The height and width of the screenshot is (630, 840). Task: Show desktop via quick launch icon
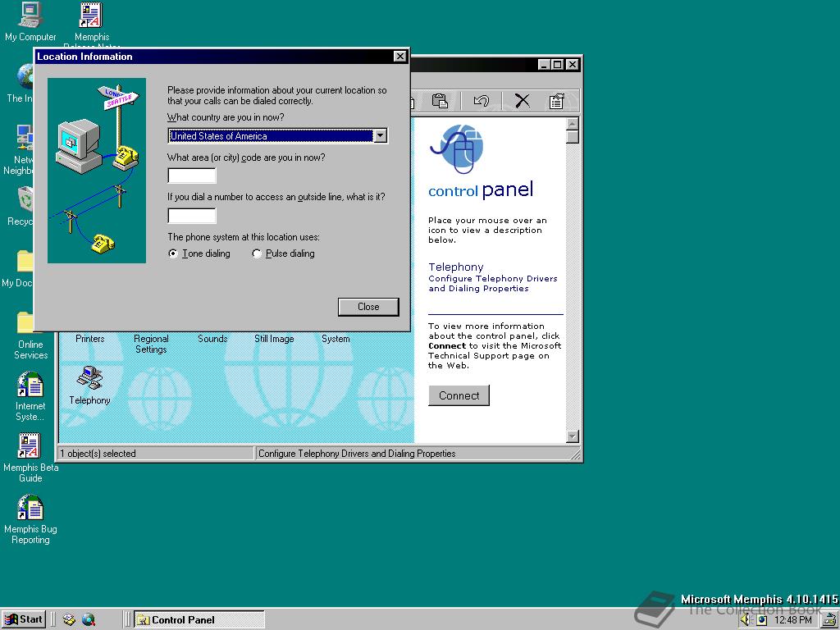[69, 620]
